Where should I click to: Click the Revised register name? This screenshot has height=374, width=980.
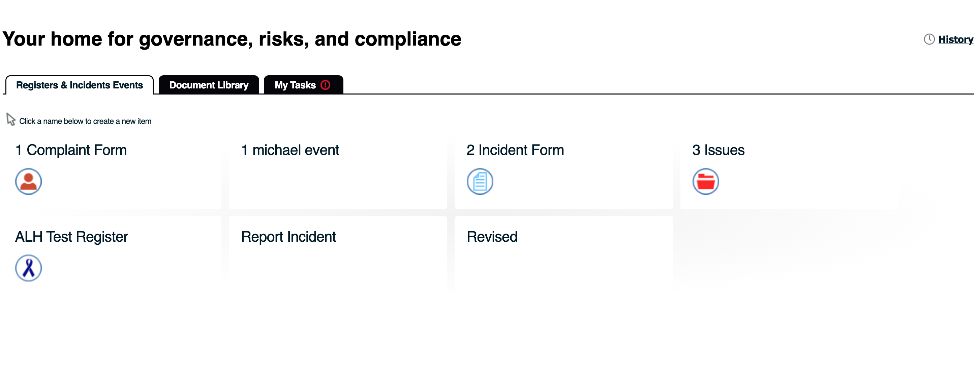pos(492,237)
